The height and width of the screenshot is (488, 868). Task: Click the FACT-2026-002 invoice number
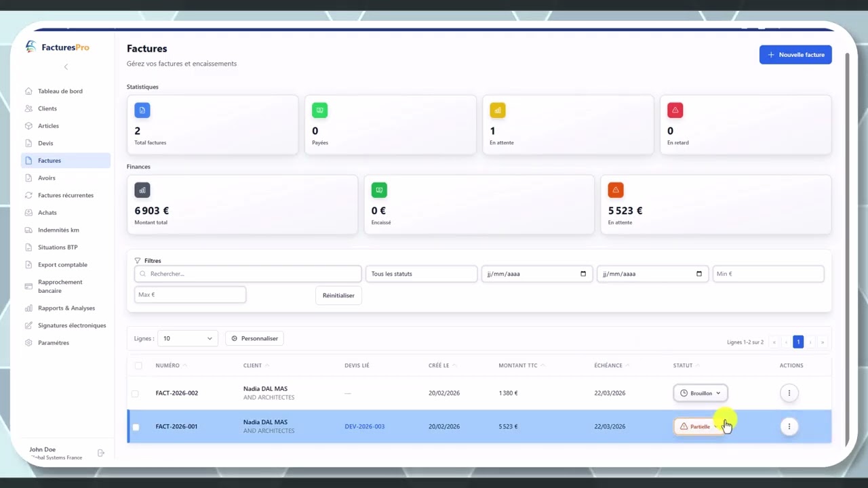coord(176,393)
